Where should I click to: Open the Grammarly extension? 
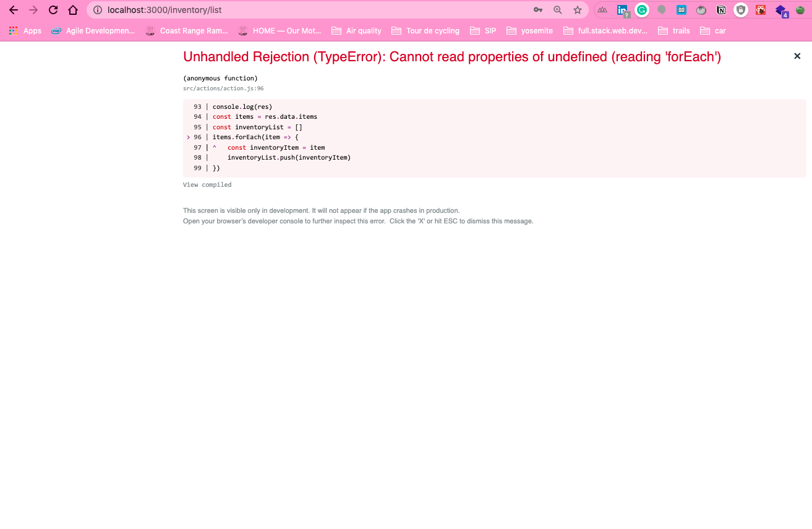point(642,10)
